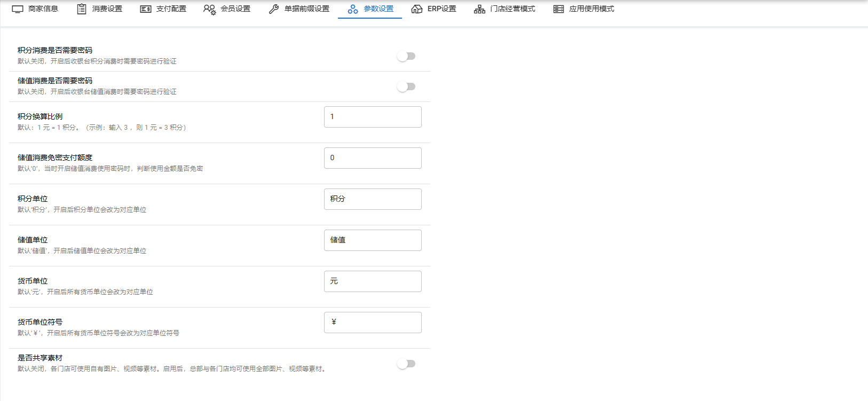Click the hint 默认'储值'，开启后储值单位会改为对应单位
This screenshot has height=401, width=868.
[82, 251]
